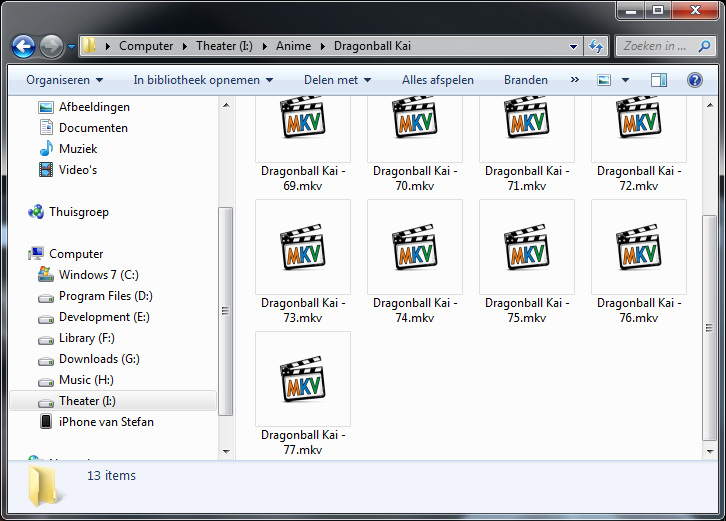Image resolution: width=726 pixels, height=521 pixels.
Task: Select the iPhone van Stefan device
Action: [106, 422]
